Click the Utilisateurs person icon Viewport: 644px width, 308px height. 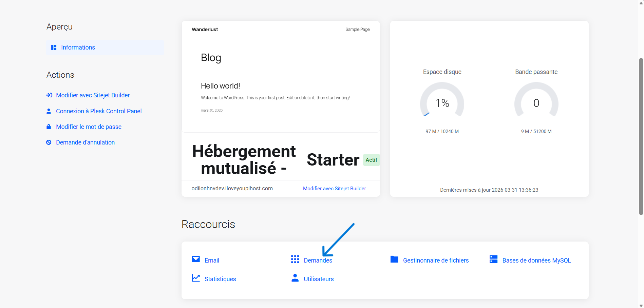295,278
